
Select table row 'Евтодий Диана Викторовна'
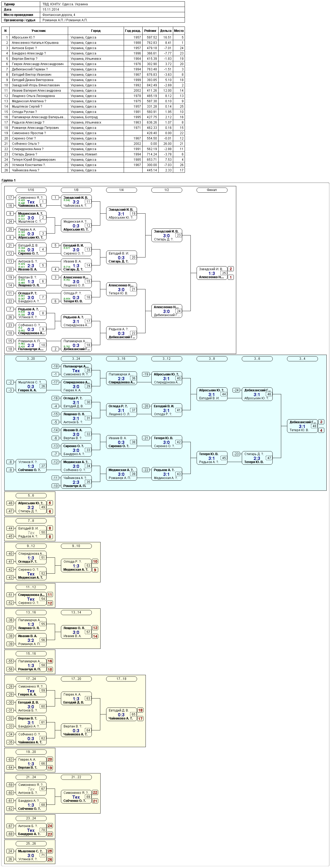pos(93,80)
